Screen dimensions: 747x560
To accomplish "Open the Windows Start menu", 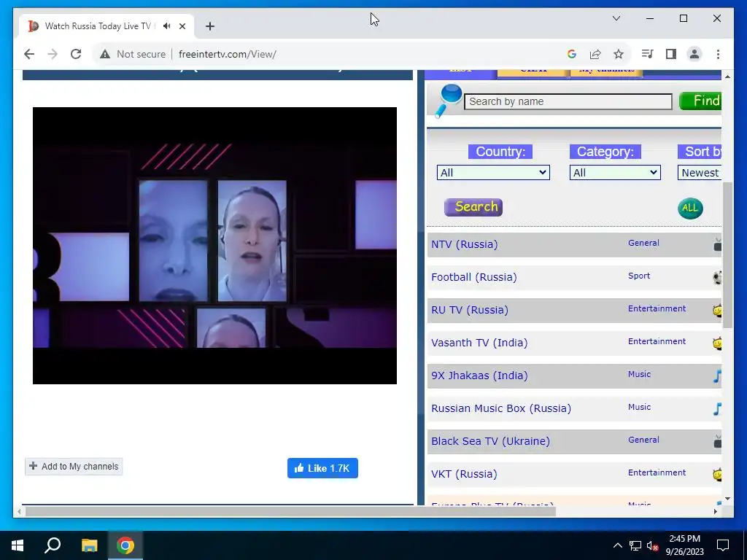I will click(x=18, y=545).
